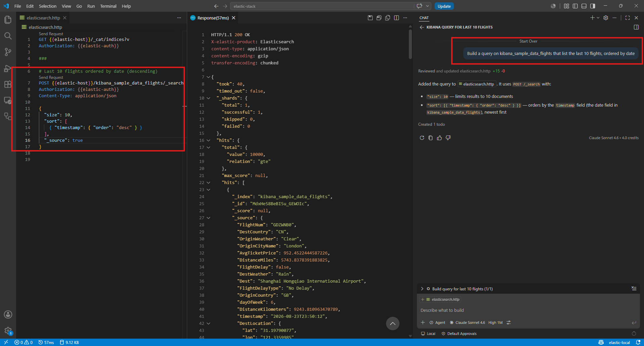Send Request for the GET indices query

coord(51,34)
